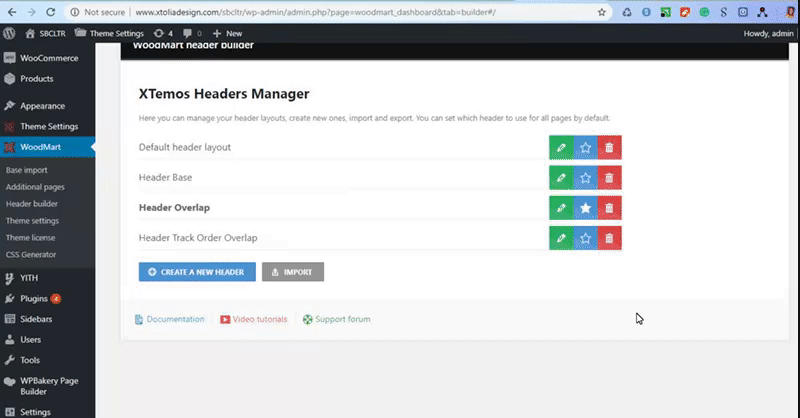Click the browser forward arrow
The height and width of the screenshot is (418, 800).
point(31,12)
